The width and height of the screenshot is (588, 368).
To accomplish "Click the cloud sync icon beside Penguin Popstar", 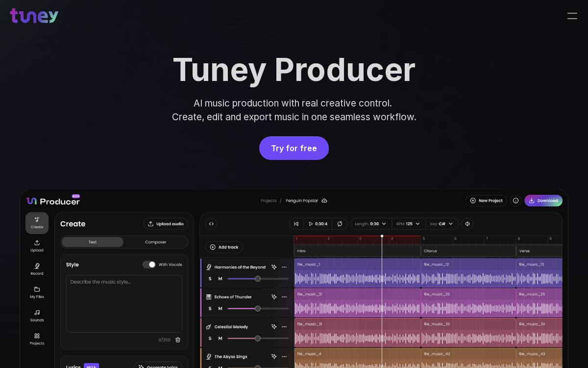I will click(x=324, y=201).
